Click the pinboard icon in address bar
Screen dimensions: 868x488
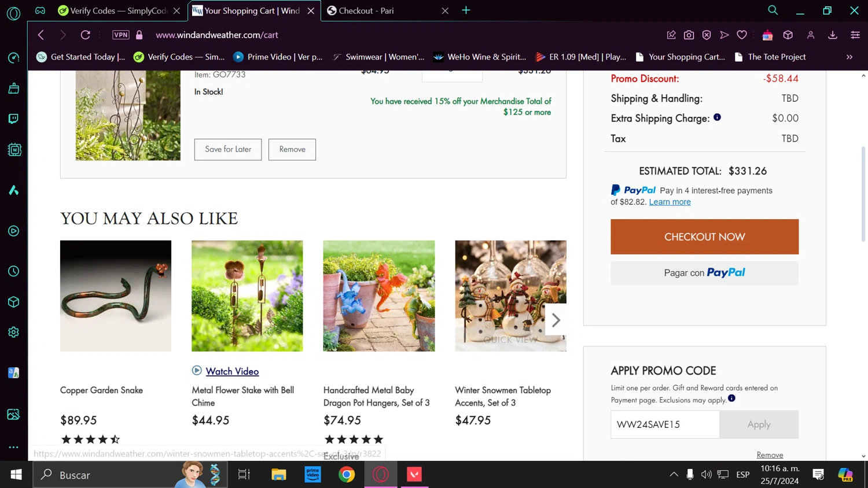coord(671,35)
